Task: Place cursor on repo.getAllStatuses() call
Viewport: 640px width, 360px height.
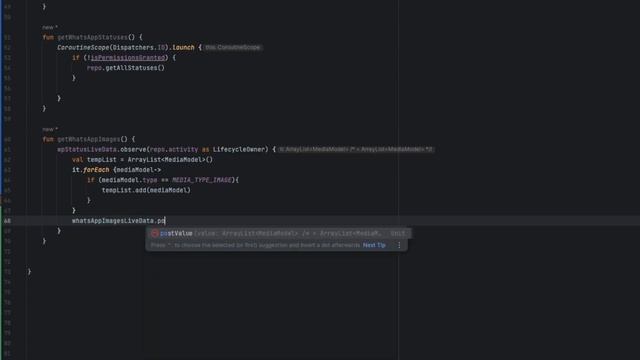Action: tap(126, 68)
